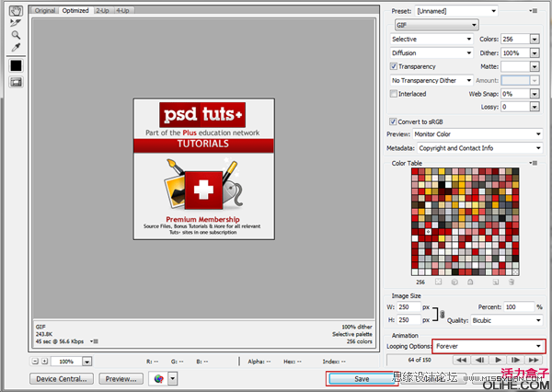Play the animation

tap(498, 360)
